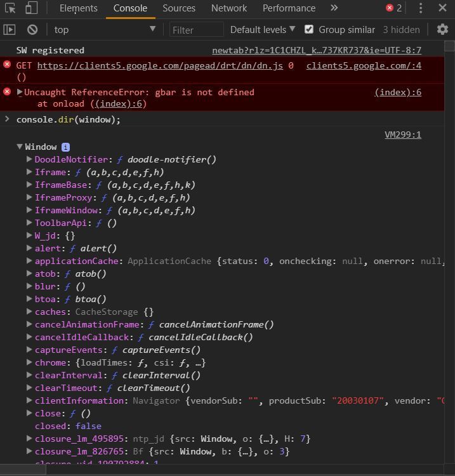
Task: Open the DevTools three-dot customize menu
Action: pos(420,8)
